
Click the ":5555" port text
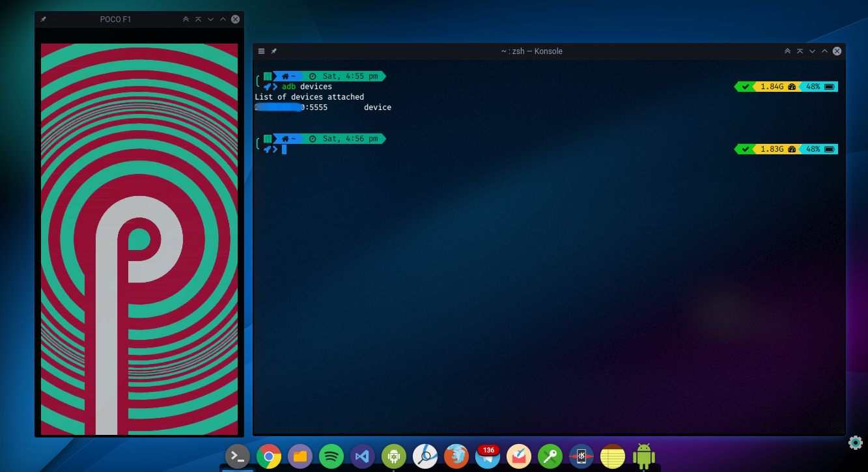point(316,107)
